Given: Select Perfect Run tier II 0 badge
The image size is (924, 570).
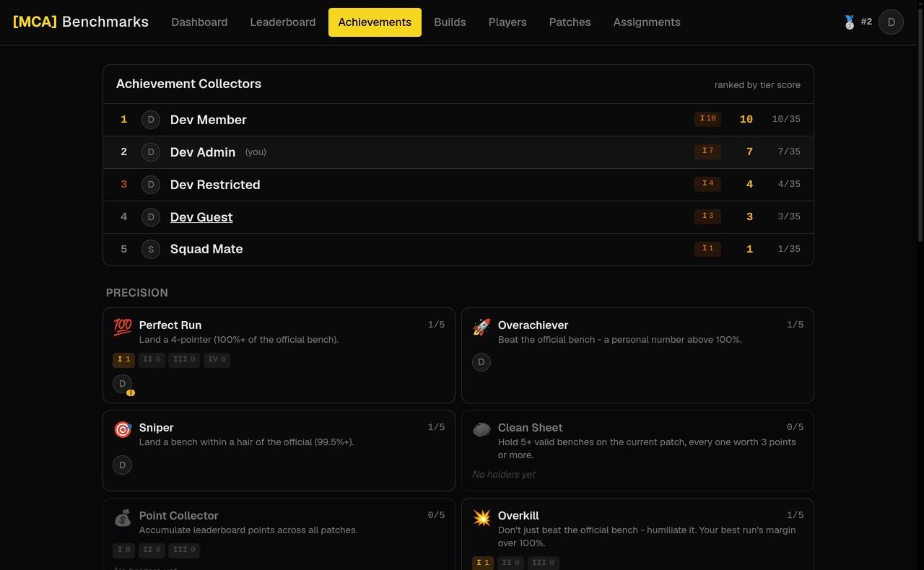Looking at the screenshot, I should (x=152, y=359).
